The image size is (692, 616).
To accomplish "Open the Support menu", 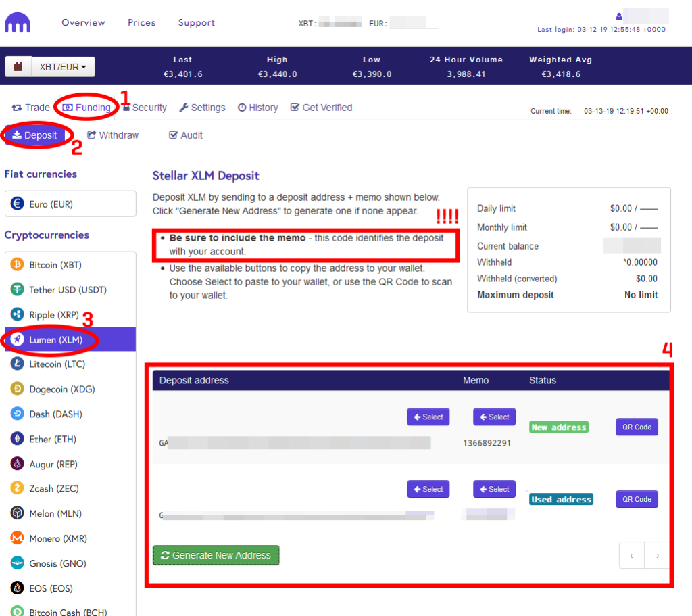I will 197,22.
